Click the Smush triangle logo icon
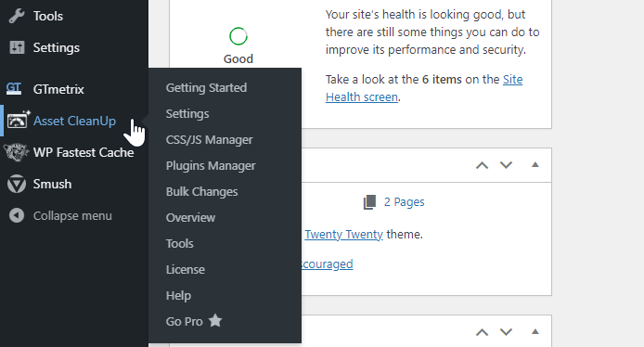The image size is (644, 347). (x=17, y=184)
